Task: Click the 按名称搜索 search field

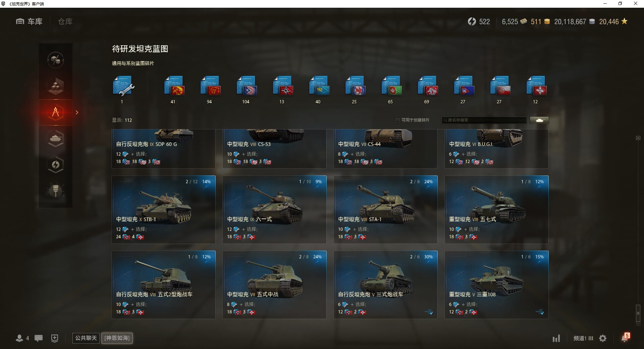Action: point(484,120)
